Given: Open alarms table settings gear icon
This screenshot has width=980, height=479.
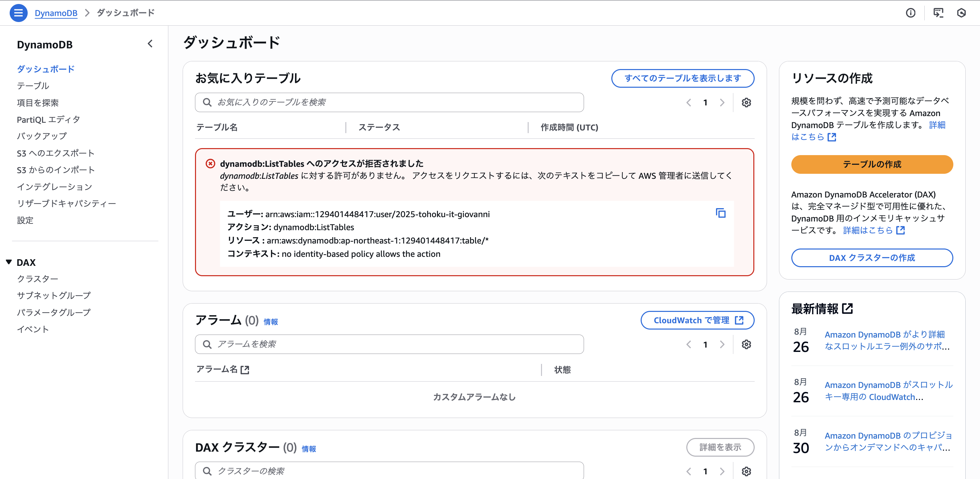Looking at the screenshot, I should point(746,344).
